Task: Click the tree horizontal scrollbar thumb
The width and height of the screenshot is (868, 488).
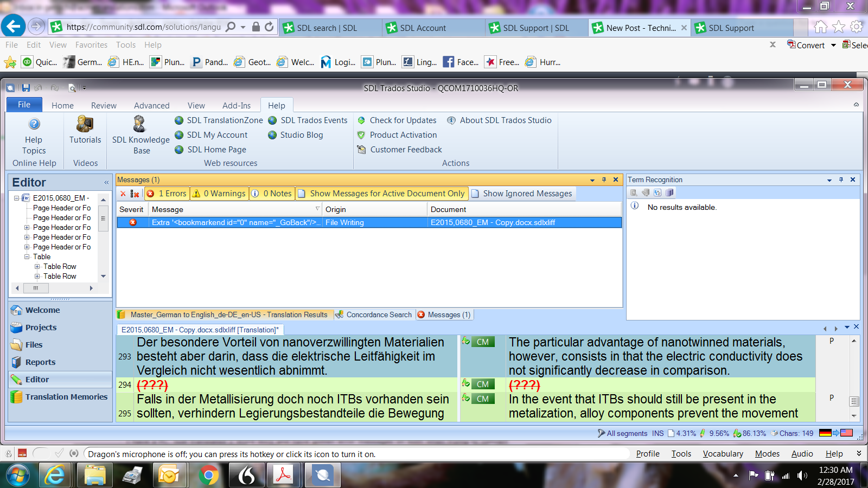Action: pos(36,288)
